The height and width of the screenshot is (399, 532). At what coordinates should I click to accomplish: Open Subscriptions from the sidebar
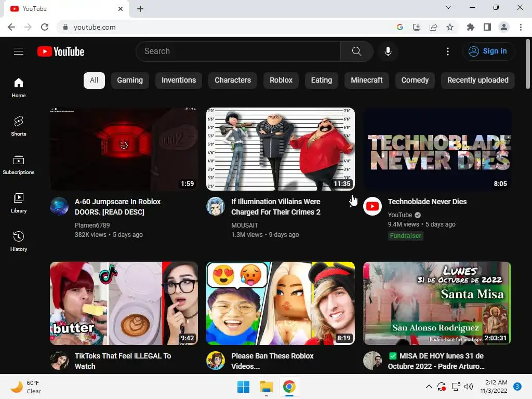click(19, 164)
